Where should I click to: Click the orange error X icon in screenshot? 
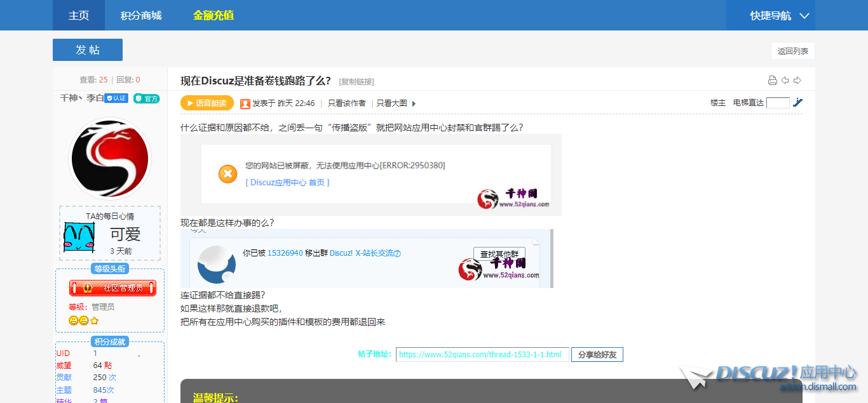pyautogui.click(x=227, y=174)
